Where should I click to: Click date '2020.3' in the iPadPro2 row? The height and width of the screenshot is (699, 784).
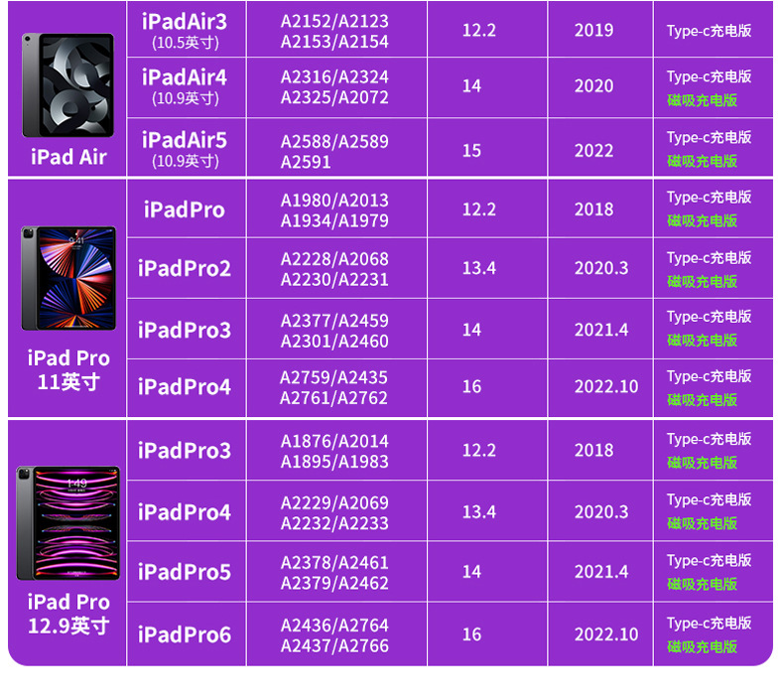(x=601, y=268)
